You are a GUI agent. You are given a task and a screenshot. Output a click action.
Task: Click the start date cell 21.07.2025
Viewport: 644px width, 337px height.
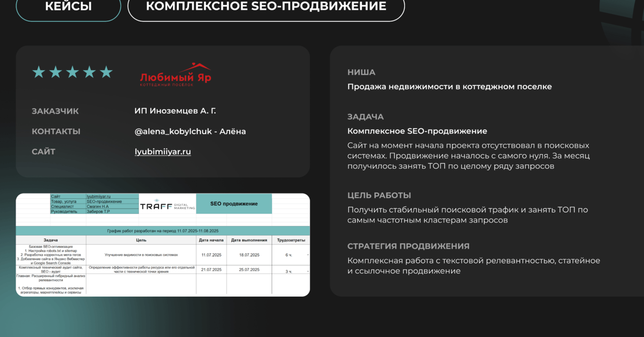pyautogui.click(x=211, y=270)
